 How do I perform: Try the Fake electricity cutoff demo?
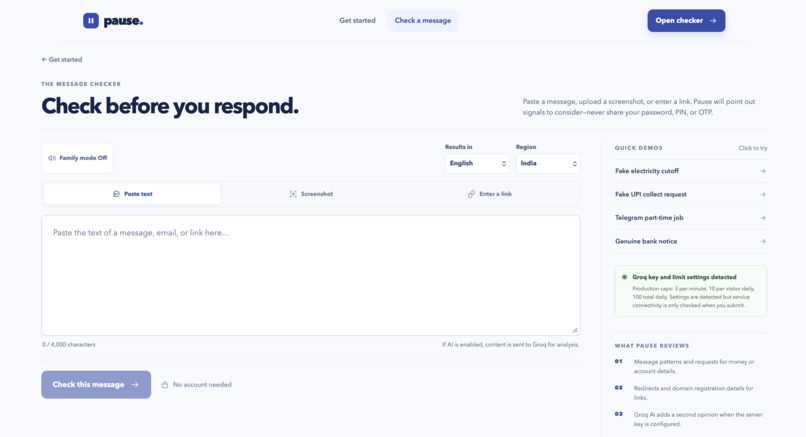coord(690,171)
